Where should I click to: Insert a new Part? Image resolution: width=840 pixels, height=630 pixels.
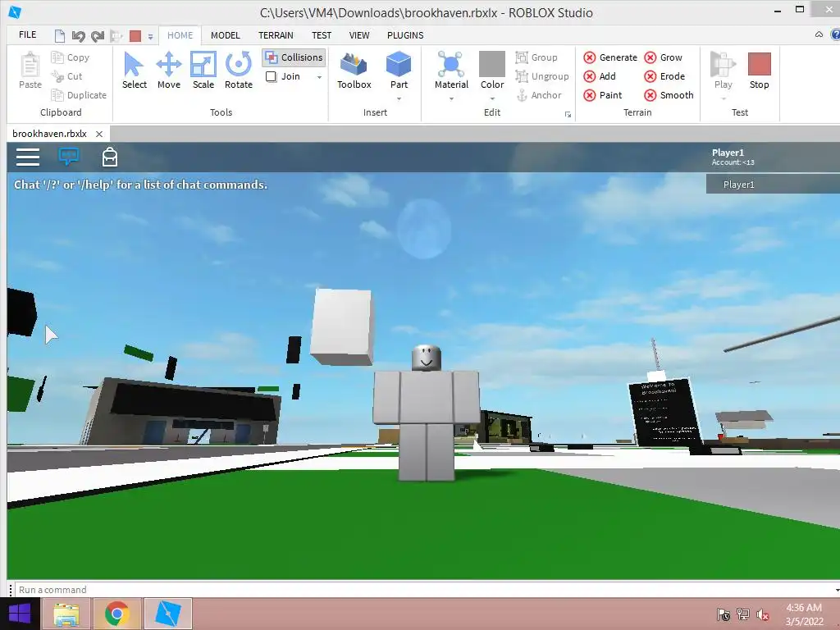399,70
